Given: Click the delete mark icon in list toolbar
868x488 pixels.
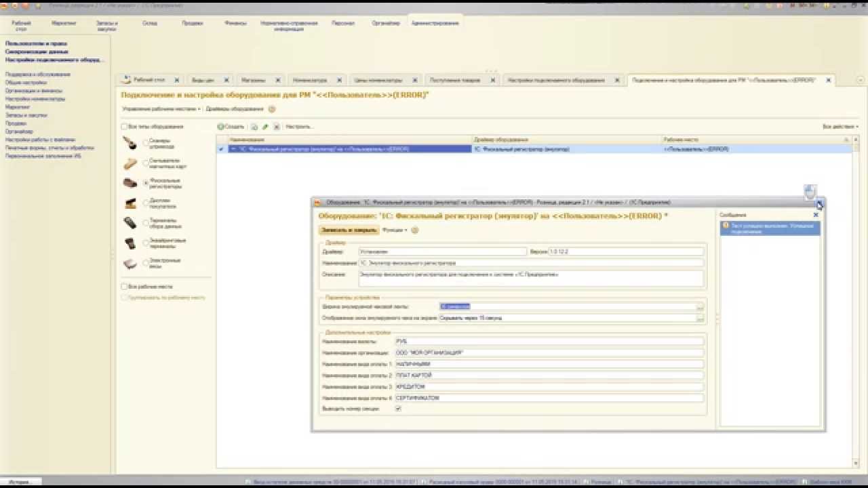Looking at the screenshot, I should (x=276, y=127).
